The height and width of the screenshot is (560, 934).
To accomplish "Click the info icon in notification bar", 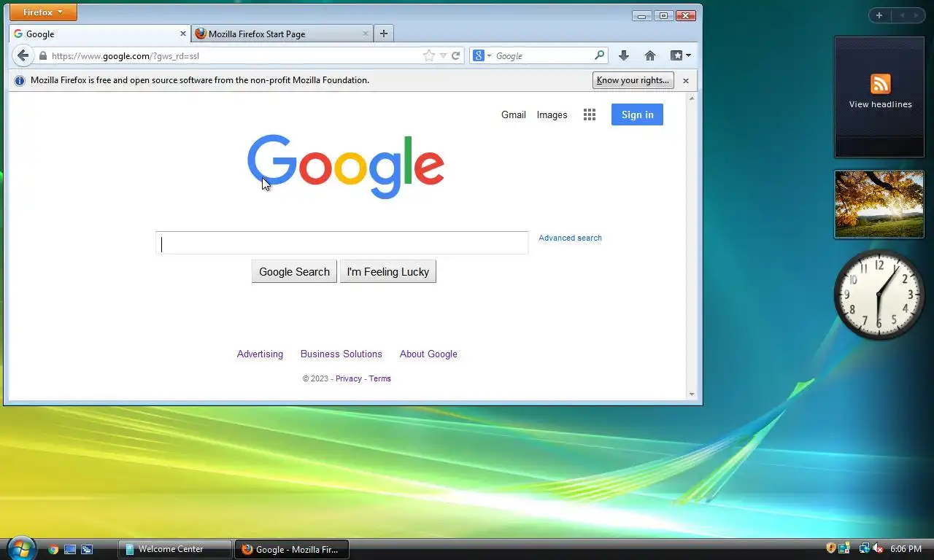I will pyautogui.click(x=20, y=80).
